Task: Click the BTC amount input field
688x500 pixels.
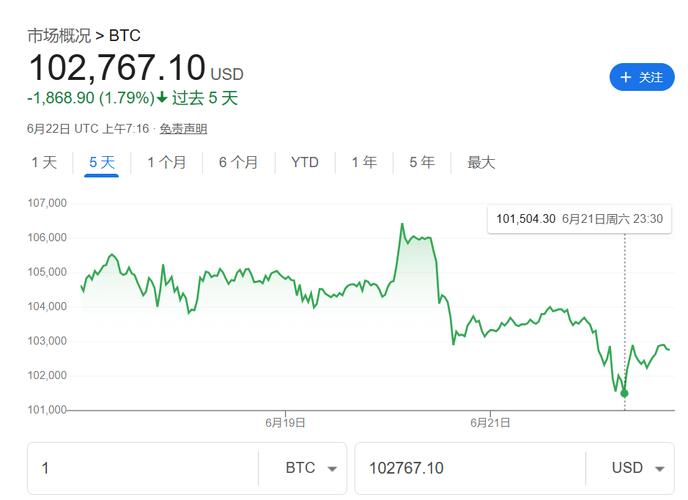Action: coord(142,468)
